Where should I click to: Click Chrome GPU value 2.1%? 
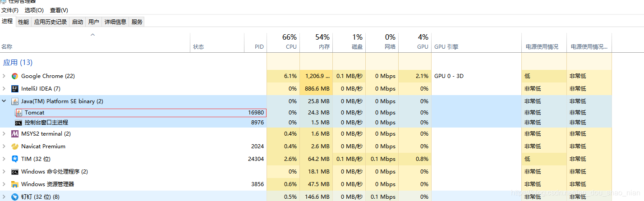click(422, 76)
